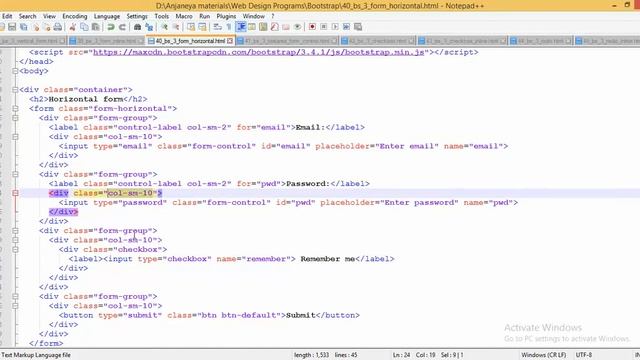Collapse the container div fold marker

[15, 90]
